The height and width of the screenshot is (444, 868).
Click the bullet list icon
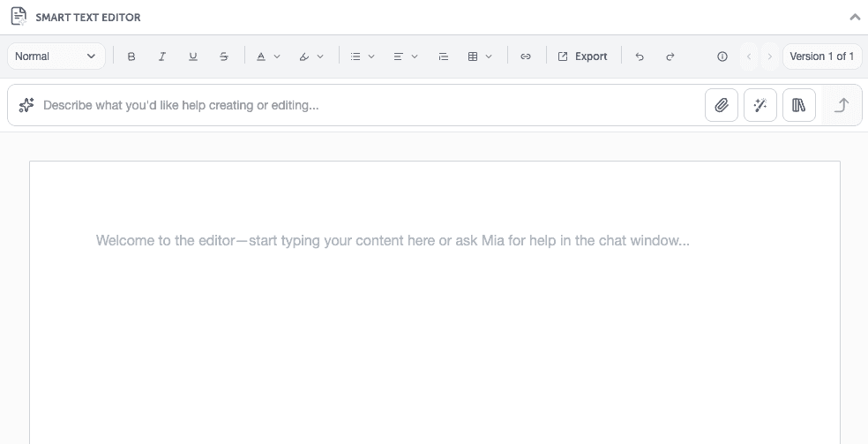[x=355, y=56]
